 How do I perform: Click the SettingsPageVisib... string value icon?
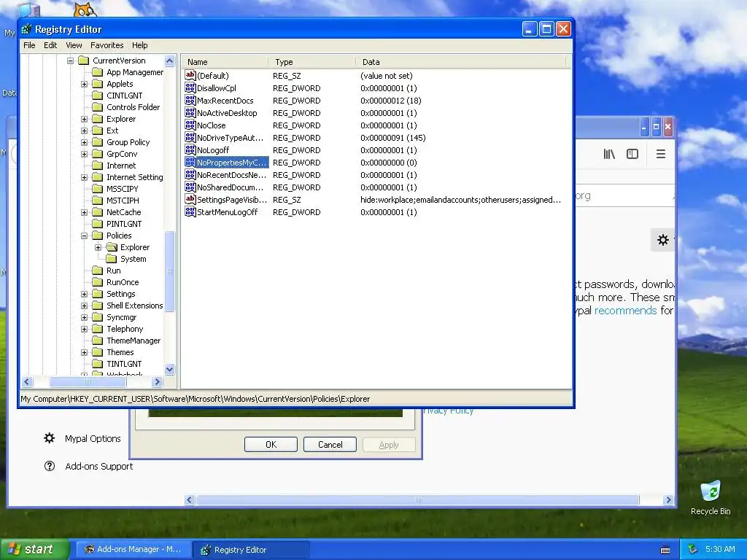190,199
